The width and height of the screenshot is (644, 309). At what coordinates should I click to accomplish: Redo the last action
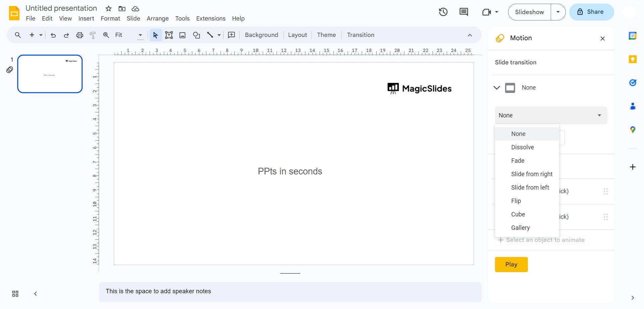66,35
